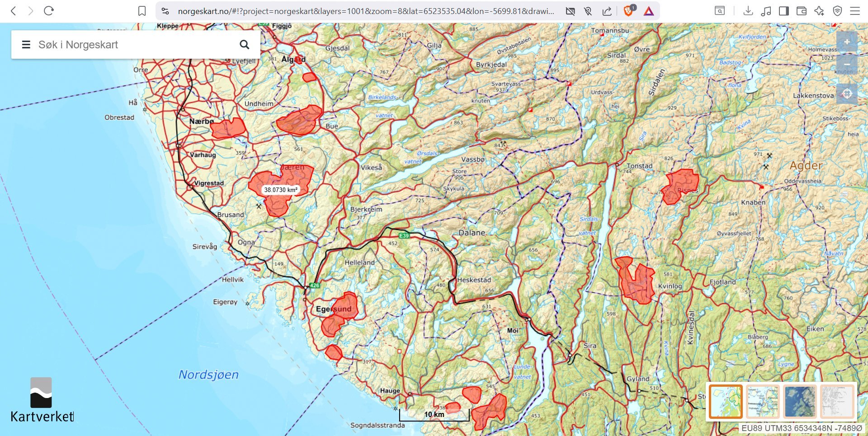The height and width of the screenshot is (436, 868).
Task: Reload the current page
Action: (49, 11)
